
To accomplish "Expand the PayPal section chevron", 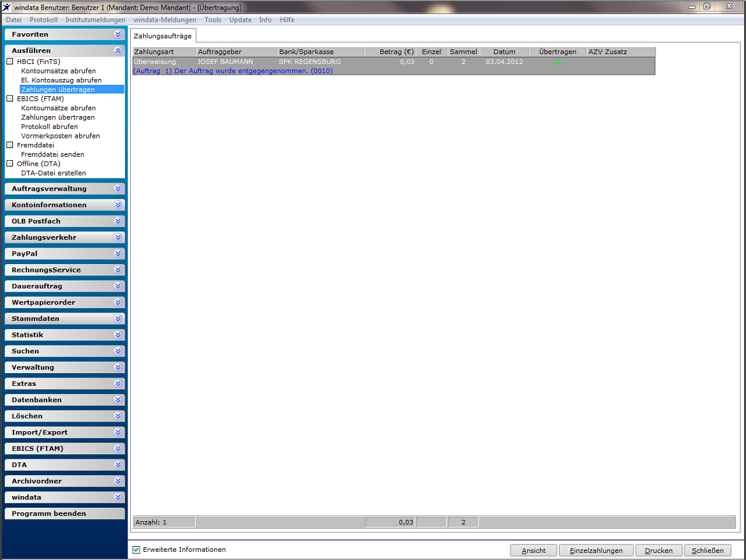I will point(118,253).
